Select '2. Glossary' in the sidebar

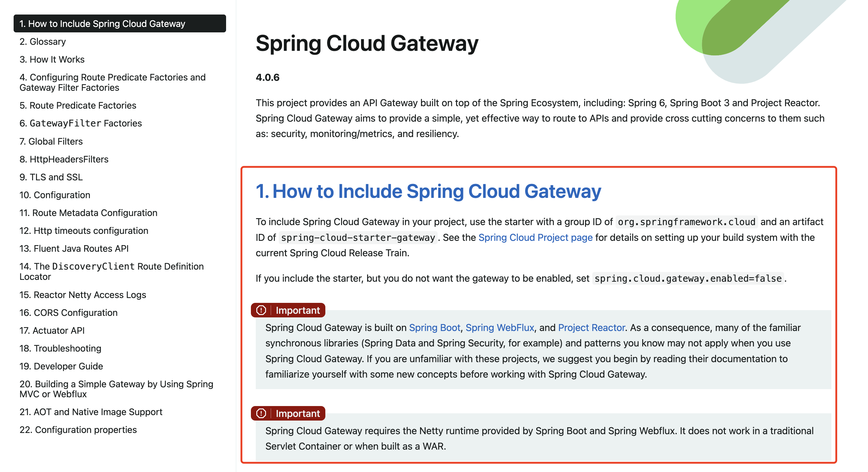tap(42, 41)
